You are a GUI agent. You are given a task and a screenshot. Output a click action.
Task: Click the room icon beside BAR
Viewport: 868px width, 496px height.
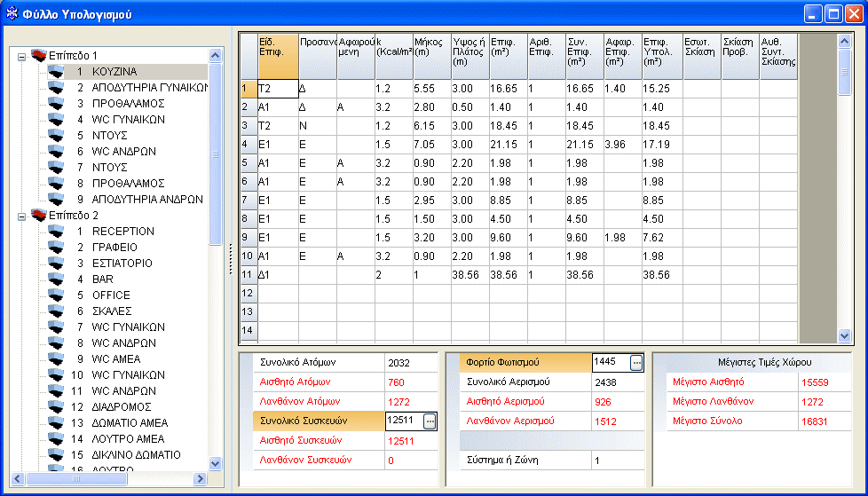[x=55, y=279]
